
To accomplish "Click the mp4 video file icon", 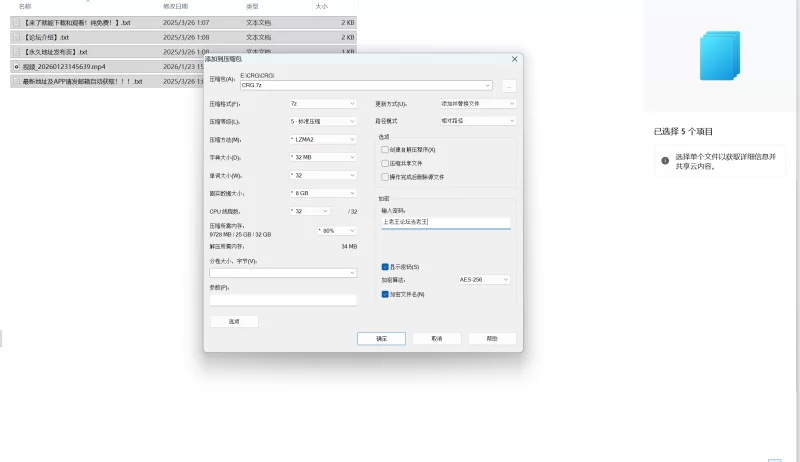I will pyautogui.click(x=16, y=66).
